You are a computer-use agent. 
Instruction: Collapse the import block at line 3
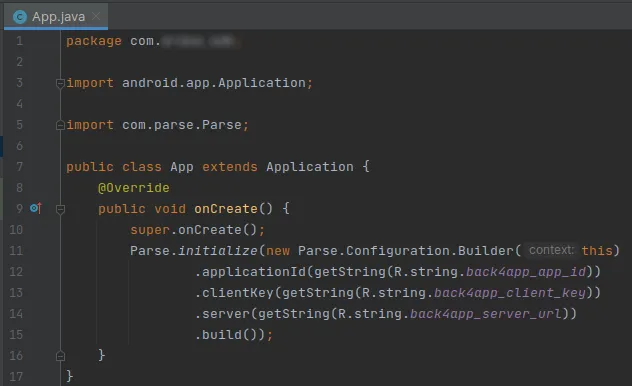click(x=60, y=83)
